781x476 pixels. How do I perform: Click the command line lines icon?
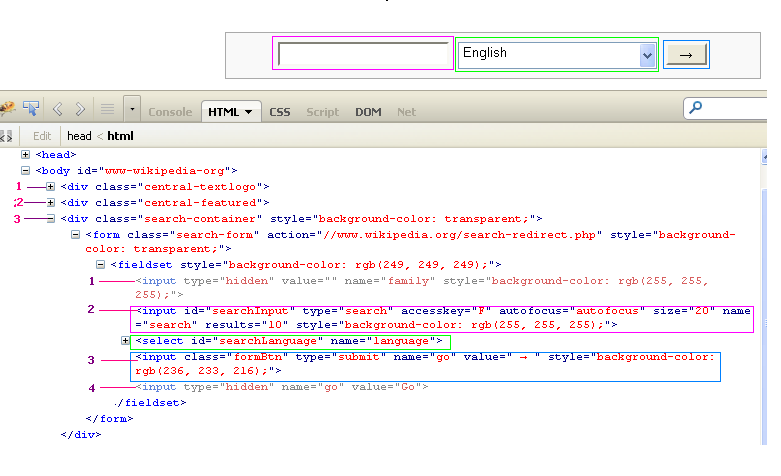106,109
